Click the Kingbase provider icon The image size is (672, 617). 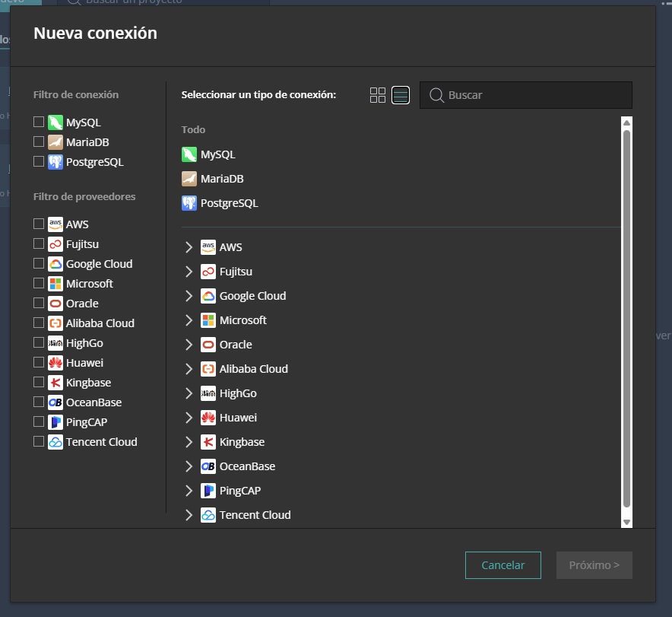207,442
